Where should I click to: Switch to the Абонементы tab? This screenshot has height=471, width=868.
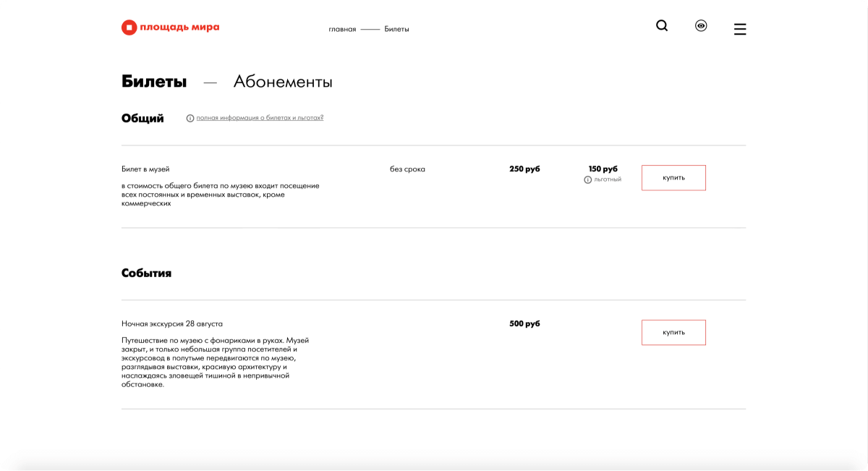click(283, 82)
